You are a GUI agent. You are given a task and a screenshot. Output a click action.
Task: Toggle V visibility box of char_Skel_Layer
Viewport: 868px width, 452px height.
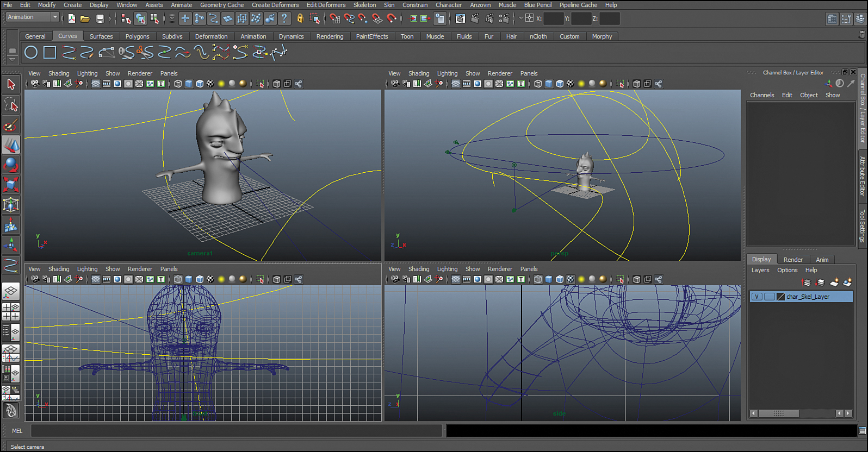point(757,297)
